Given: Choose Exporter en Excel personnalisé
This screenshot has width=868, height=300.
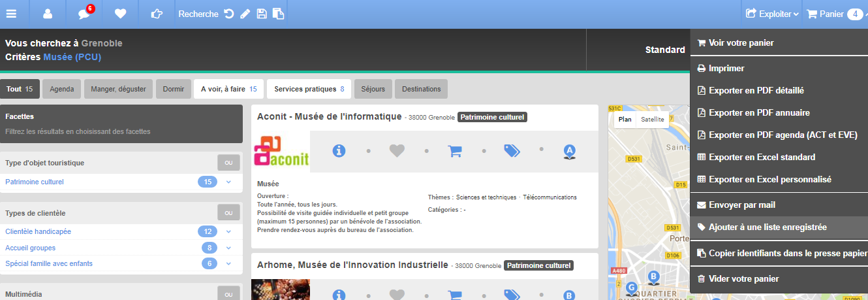Looking at the screenshot, I should [x=779, y=179].
